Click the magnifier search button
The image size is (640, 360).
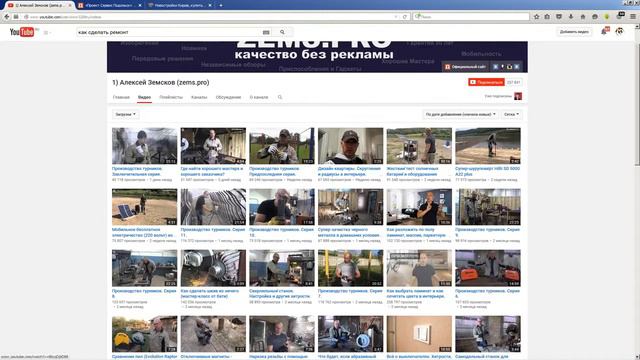(x=282, y=32)
